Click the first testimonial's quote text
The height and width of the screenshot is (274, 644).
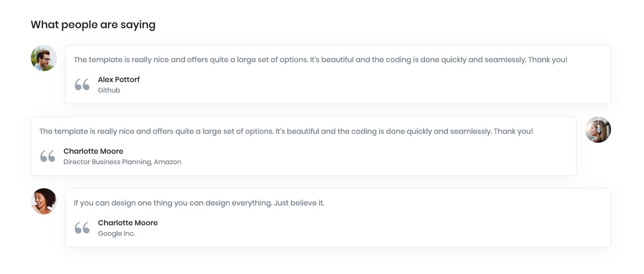(320, 60)
